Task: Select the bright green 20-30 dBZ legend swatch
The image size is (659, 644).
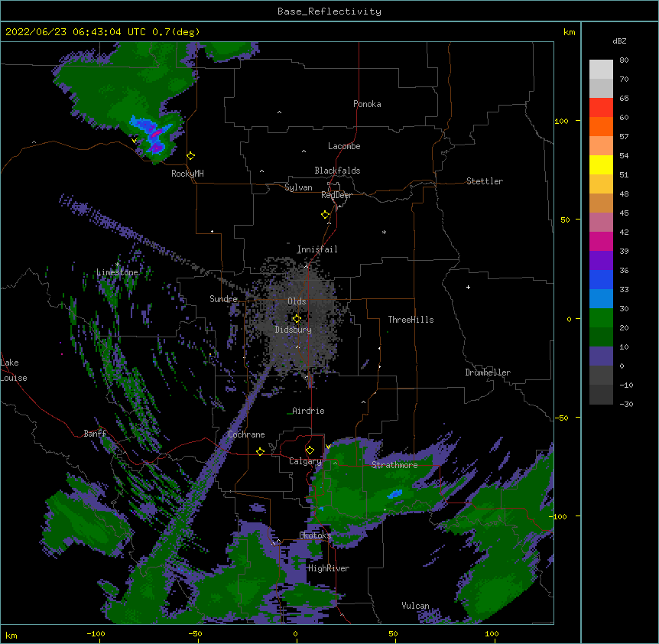Action: coord(601,318)
